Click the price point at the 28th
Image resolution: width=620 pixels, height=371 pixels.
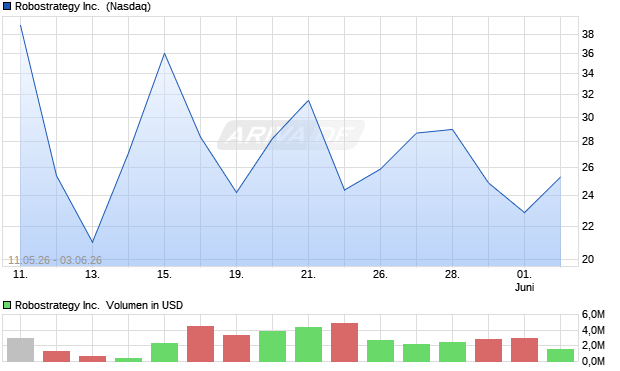452,129
